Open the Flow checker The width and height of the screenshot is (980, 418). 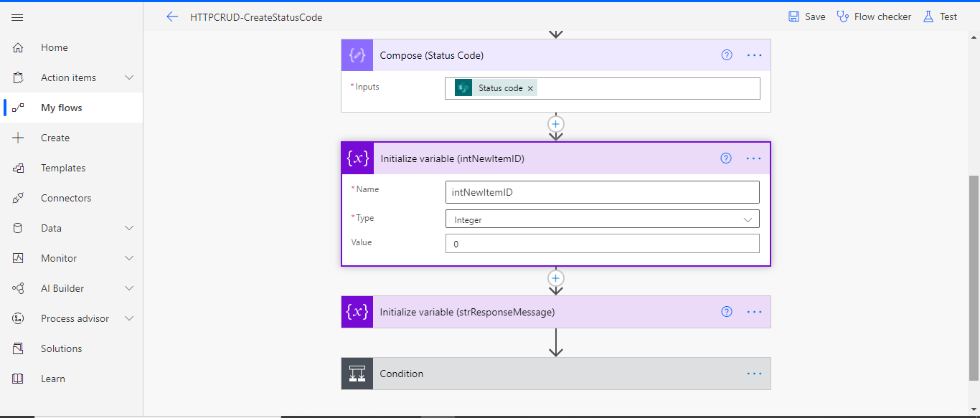[x=874, y=16]
